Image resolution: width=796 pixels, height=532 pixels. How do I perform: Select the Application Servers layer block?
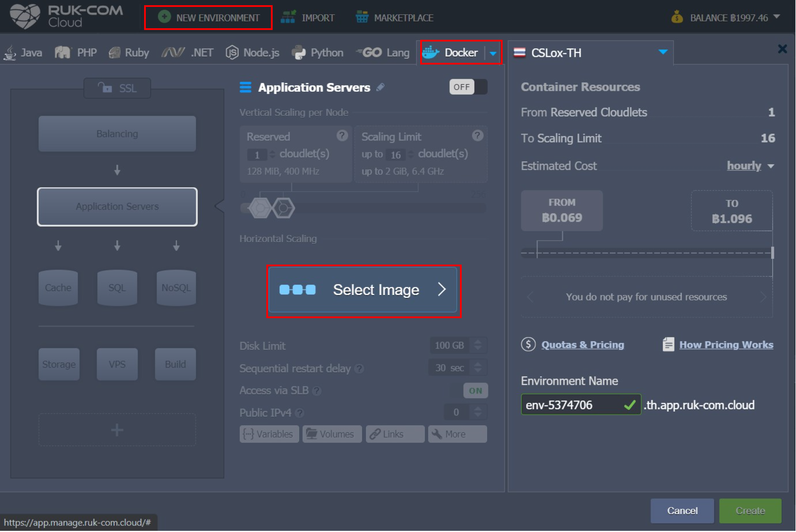click(117, 207)
